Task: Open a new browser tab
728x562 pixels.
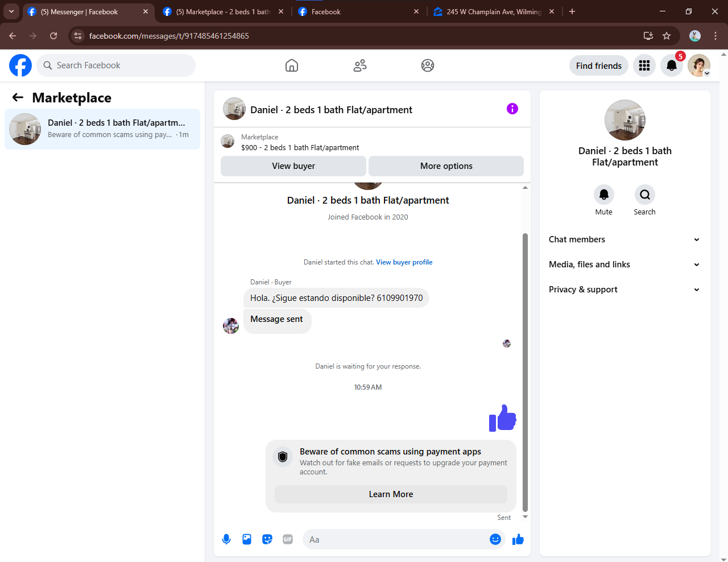Action: coord(572,11)
